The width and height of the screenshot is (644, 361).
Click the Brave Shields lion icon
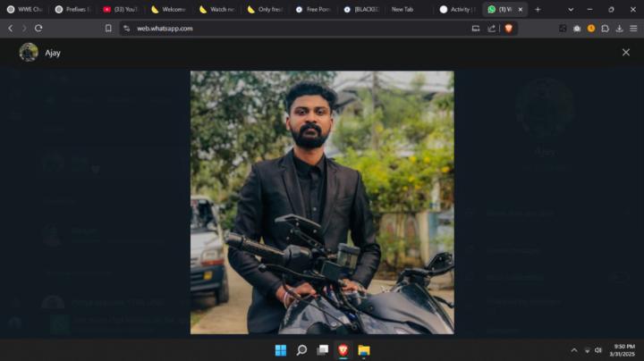[x=509, y=28]
